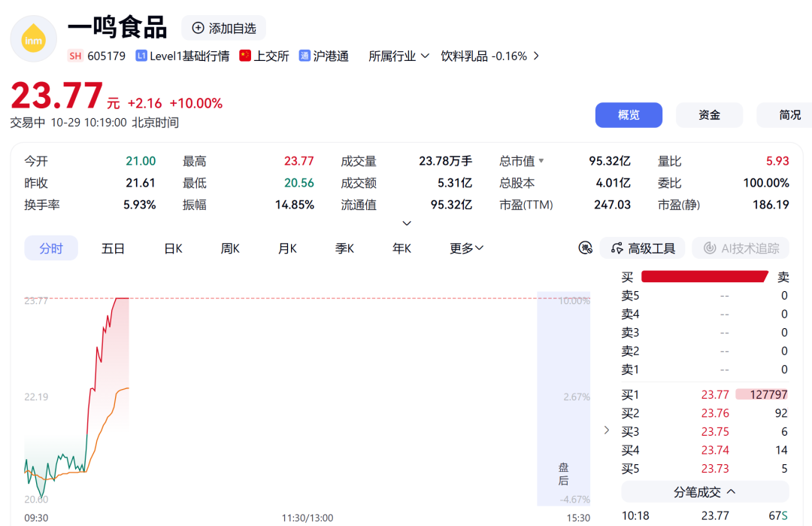Switch to the 季K chart tab
The width and height of the screenshot is (812, 526).
[344, 249]
